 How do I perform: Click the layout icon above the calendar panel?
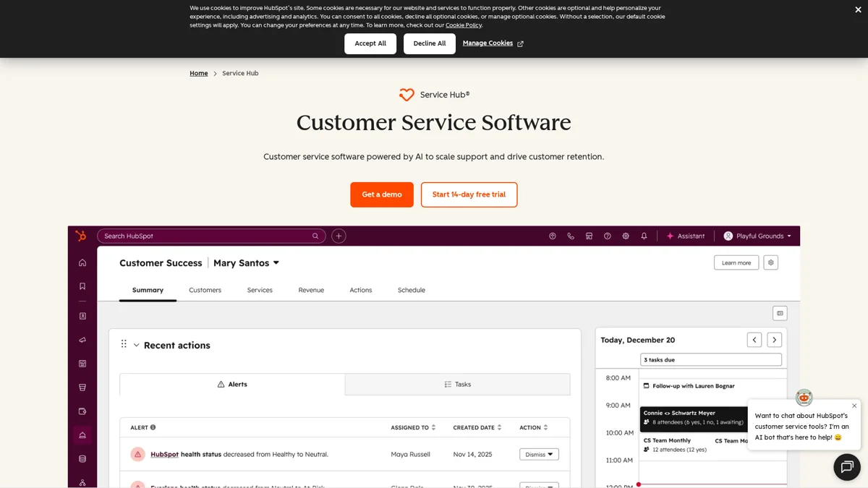(x=780, y=313)
